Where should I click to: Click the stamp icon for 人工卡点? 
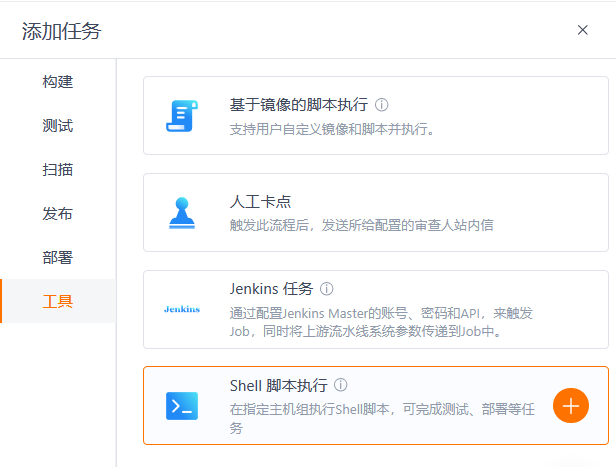tap(181, 213)
